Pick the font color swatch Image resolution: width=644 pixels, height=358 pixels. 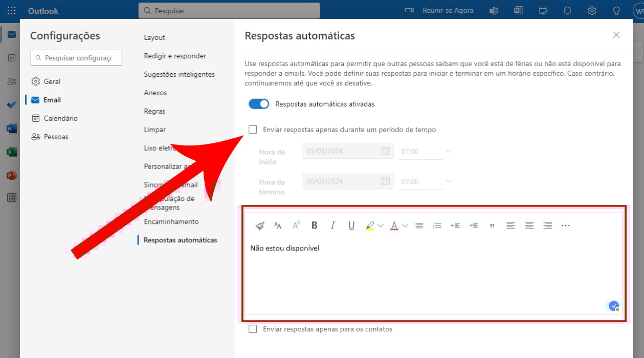pyautogui.click(x=394, y=225)
